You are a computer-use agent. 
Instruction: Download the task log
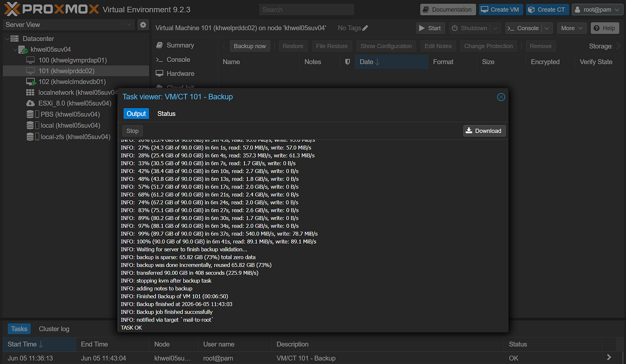tap(484, 131)
